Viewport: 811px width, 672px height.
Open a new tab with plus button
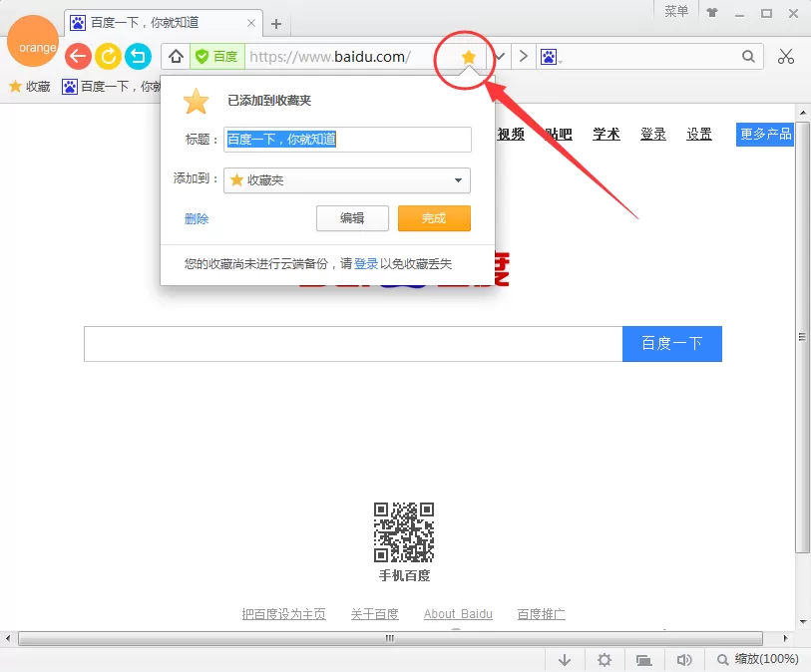coord(276,24)
